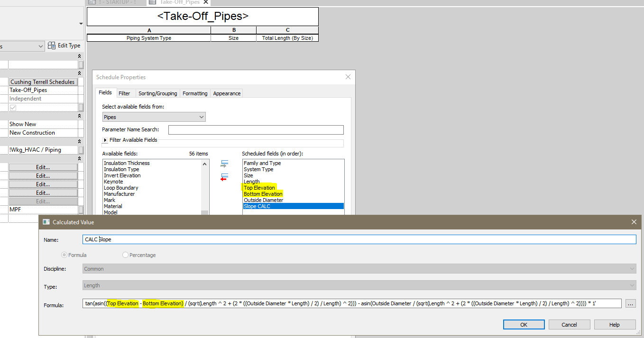Screen dimensions: 644x338
Task: Open the Sorting/Grouping tab
Action: pos(158,93)
